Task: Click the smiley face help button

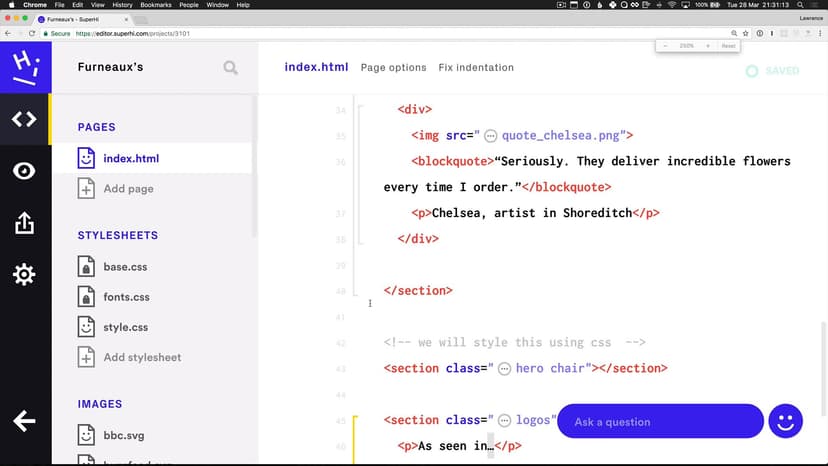Action: [786, 422]
